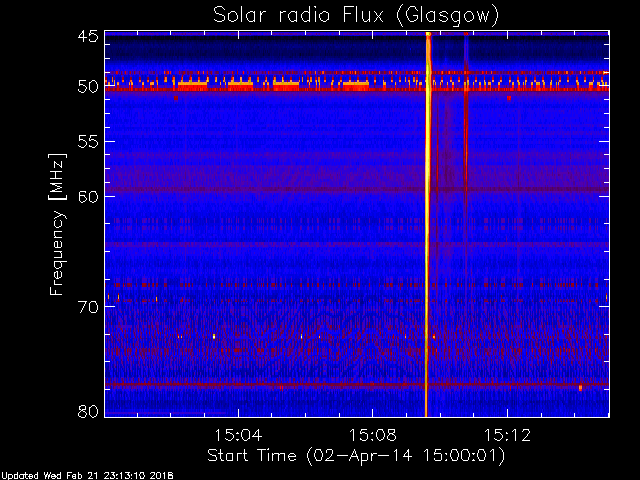Click the 'Start Time (02-Apr-14 15:00:01)' label
This screenshot has height=480, width=640.
pos(356,456)
